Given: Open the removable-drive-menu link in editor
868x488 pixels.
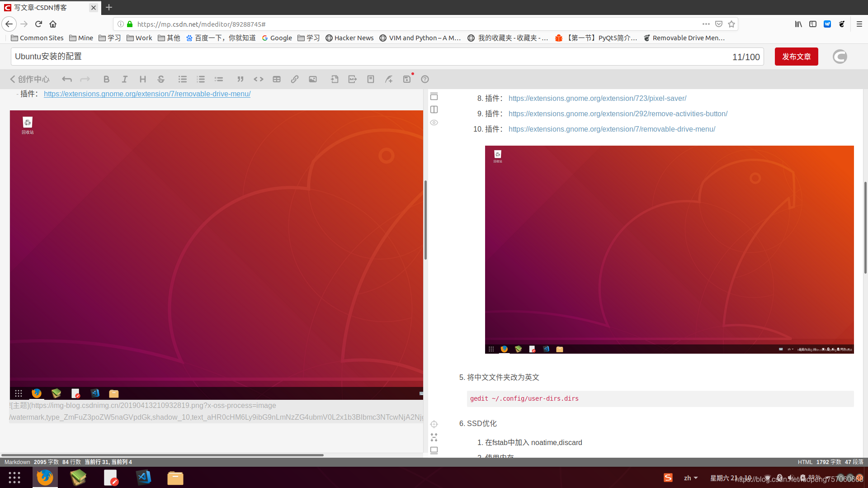Looking at the screenshot, I should [147, 94].
